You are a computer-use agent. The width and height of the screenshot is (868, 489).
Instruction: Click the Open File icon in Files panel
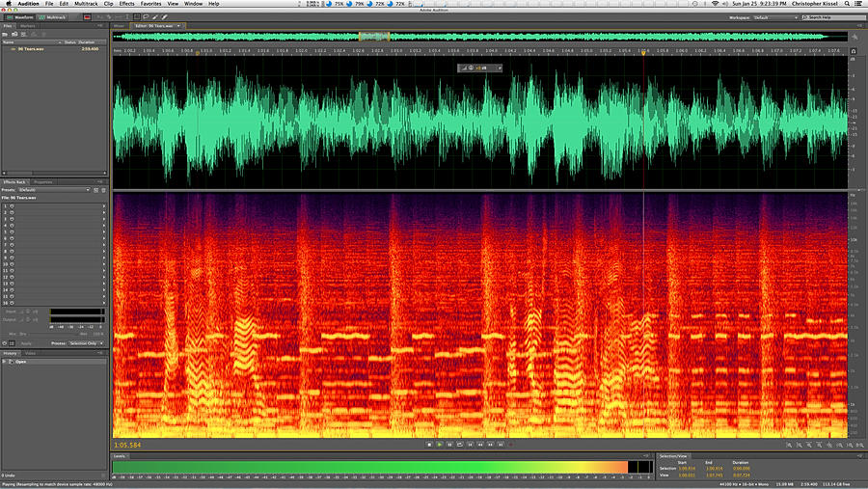coord(5,35)
